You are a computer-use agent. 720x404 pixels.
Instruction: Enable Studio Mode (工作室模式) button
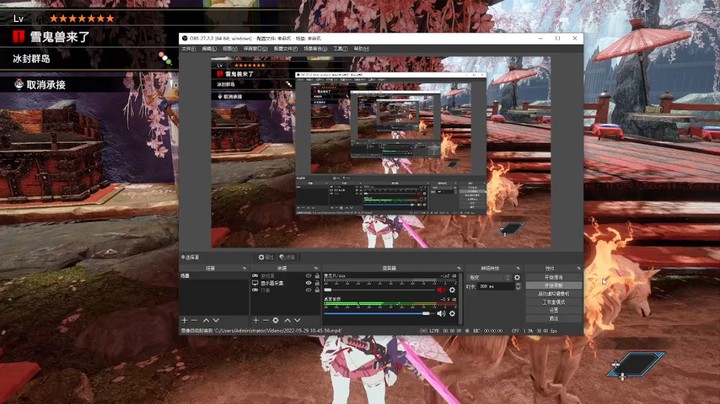pyautogui.click(x=554, y=302)
